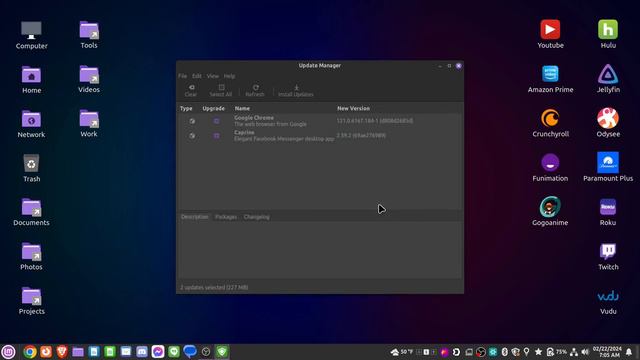Launch Google Chrome from the panel
Viewport: 640px width, 360px height.
point(29,351)
